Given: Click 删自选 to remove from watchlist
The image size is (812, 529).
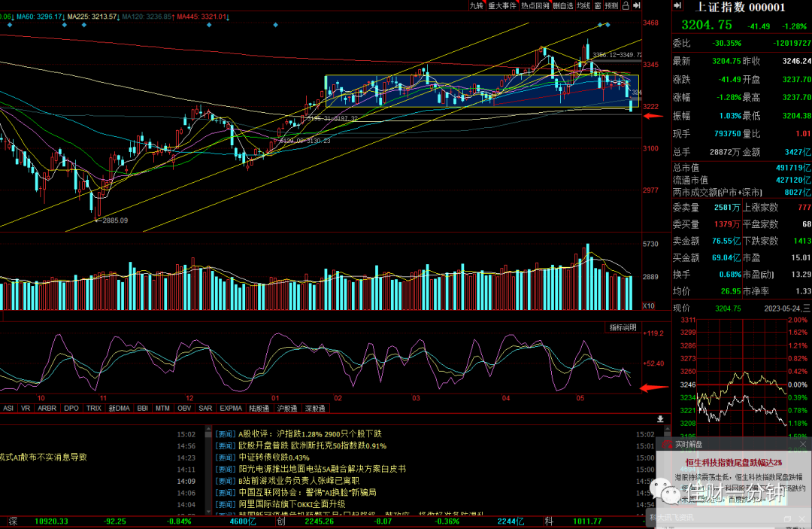Looking at the screenshot, I should click(563, 6).
